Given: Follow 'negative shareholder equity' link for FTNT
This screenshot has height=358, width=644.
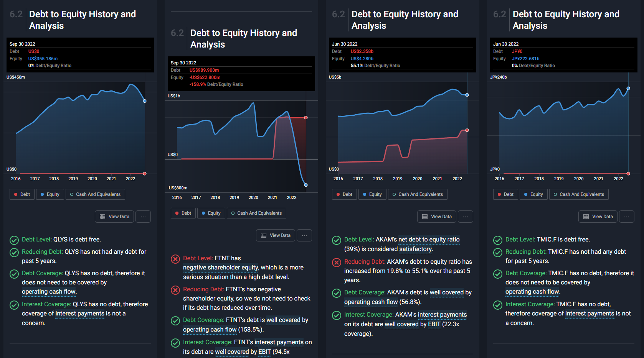Looking at the screenshot, I should [221, 268].
